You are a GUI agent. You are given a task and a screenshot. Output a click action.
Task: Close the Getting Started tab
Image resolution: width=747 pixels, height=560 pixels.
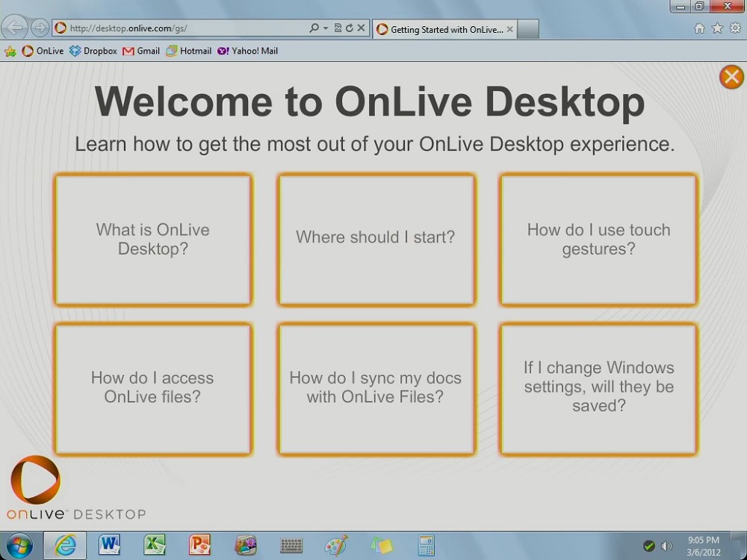(x=509, y=30)
